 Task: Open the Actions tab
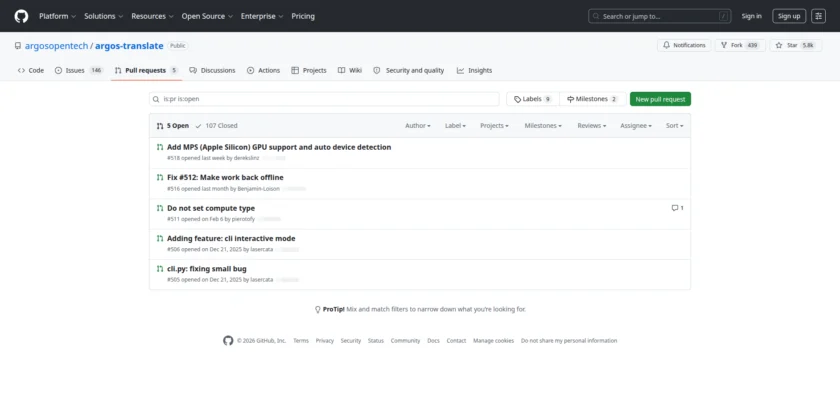click(x=264, y=70)
